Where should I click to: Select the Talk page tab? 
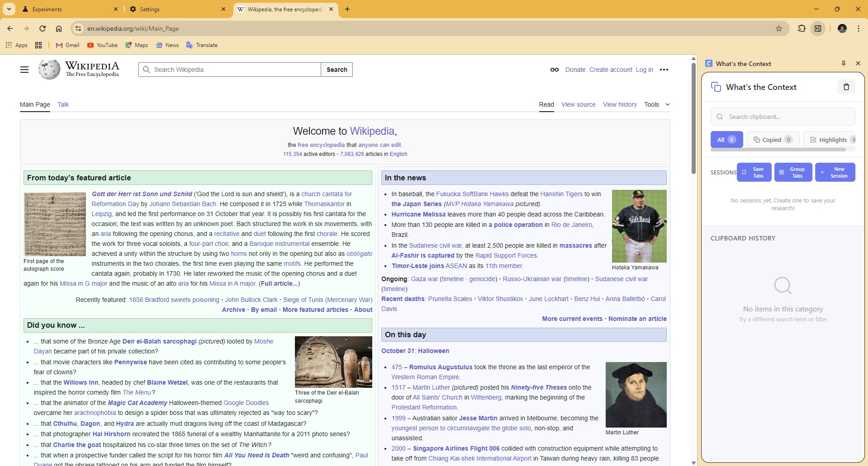[63, 104]
